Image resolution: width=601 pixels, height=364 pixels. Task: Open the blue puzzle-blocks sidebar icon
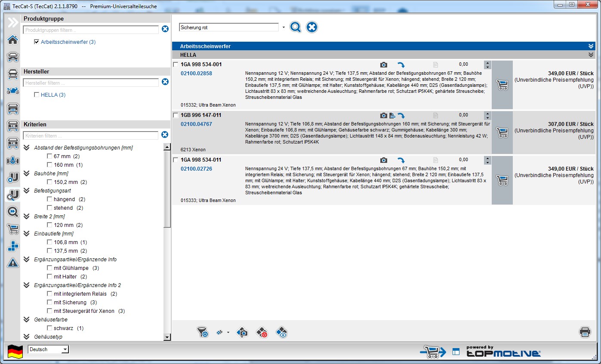click(13, 246)
